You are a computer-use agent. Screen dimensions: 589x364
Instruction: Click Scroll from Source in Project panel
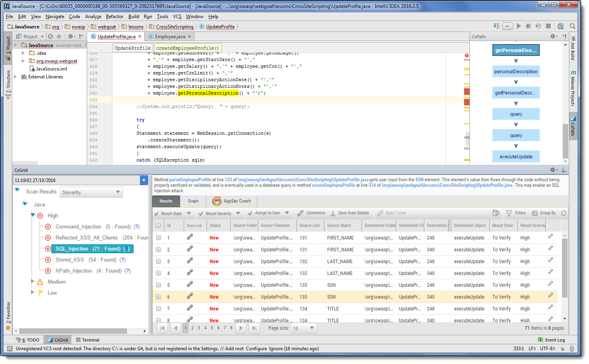(x=50, y=36)
